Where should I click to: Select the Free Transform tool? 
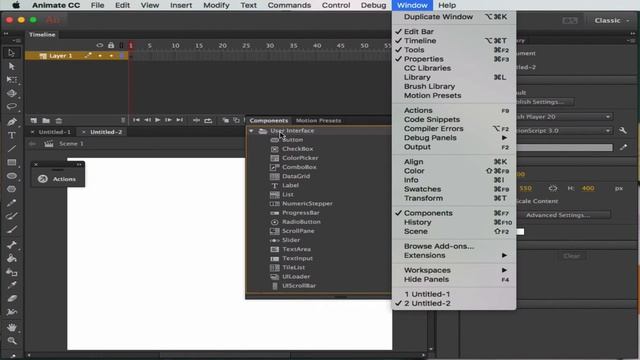(11, 80)
